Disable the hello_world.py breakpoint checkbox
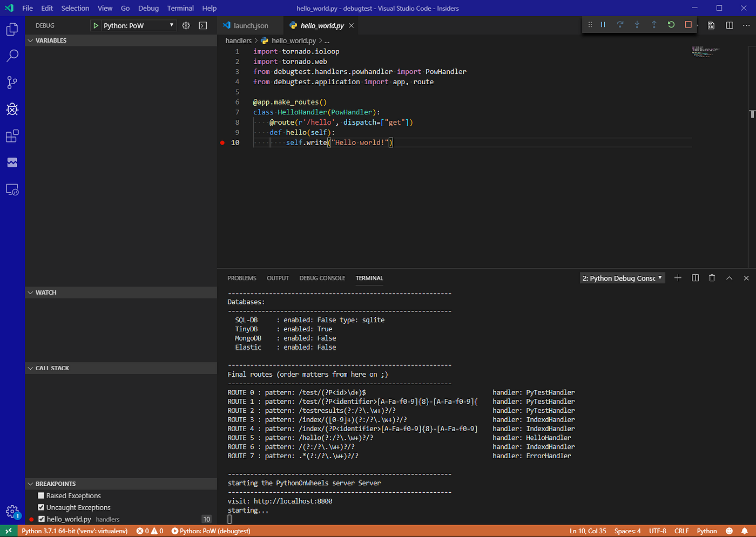The width and height of the screenshot is (756, 537). click(x=42, y=519)
